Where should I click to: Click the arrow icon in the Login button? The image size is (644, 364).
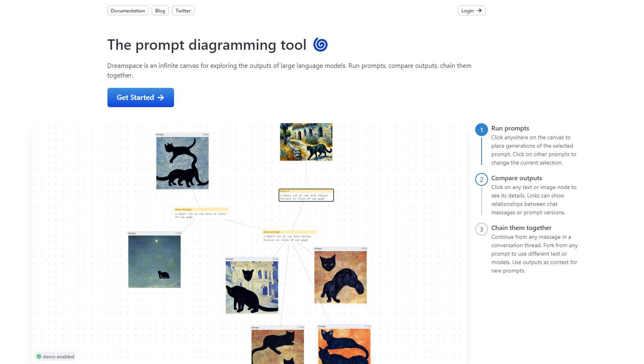479,10
